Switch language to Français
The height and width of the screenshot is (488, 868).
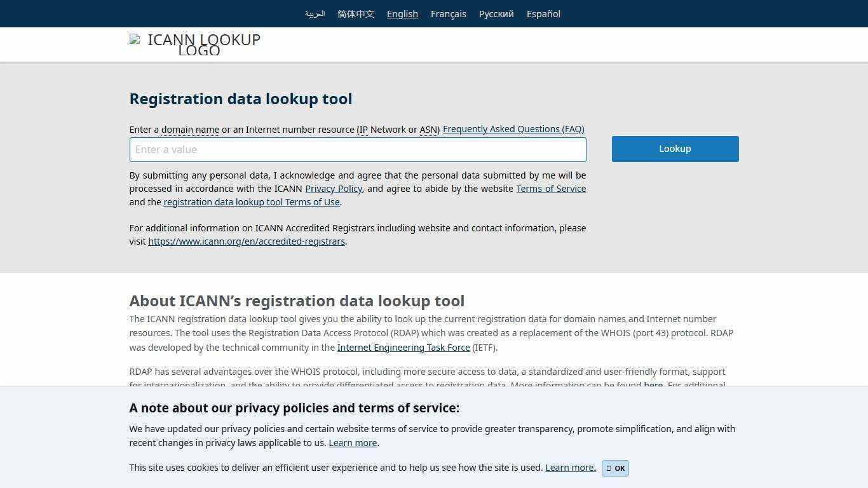pos(448,13)
